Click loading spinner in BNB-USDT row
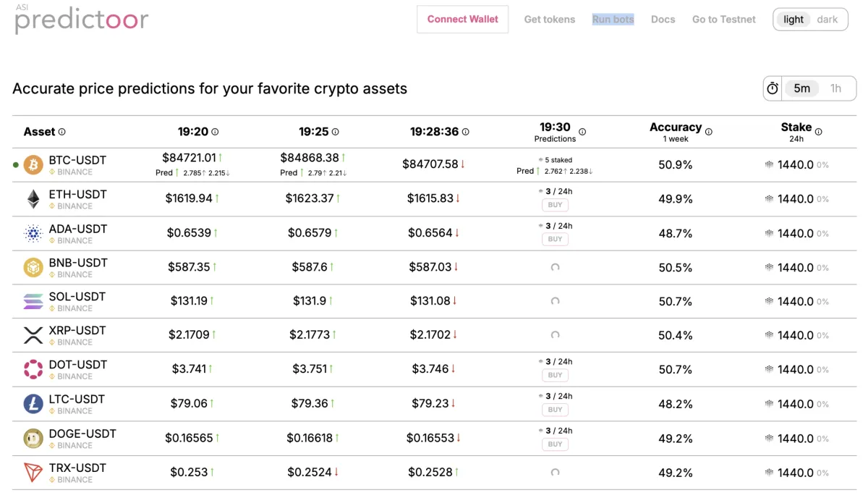This screenshot has height=498, width=868. coord(555,267)
